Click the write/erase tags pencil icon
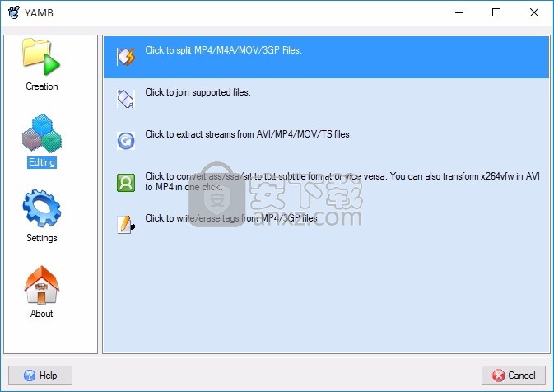 point(126,225)
